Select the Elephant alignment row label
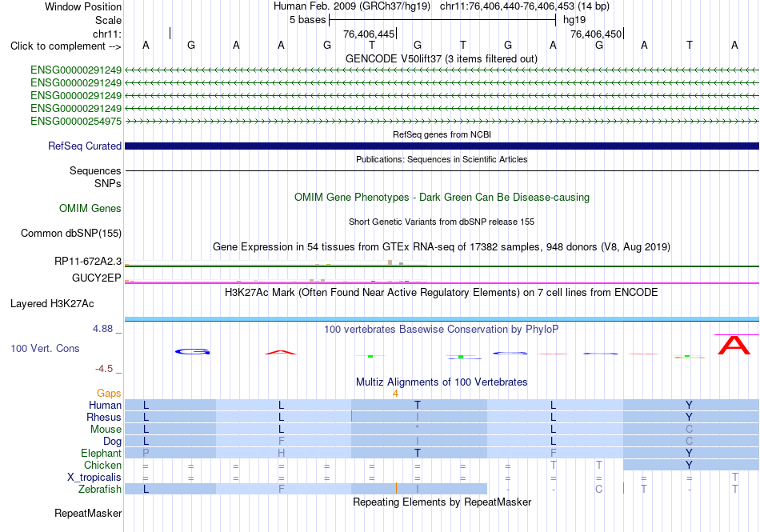The height and width of the screenshot is (532, 760). point(101,453)
